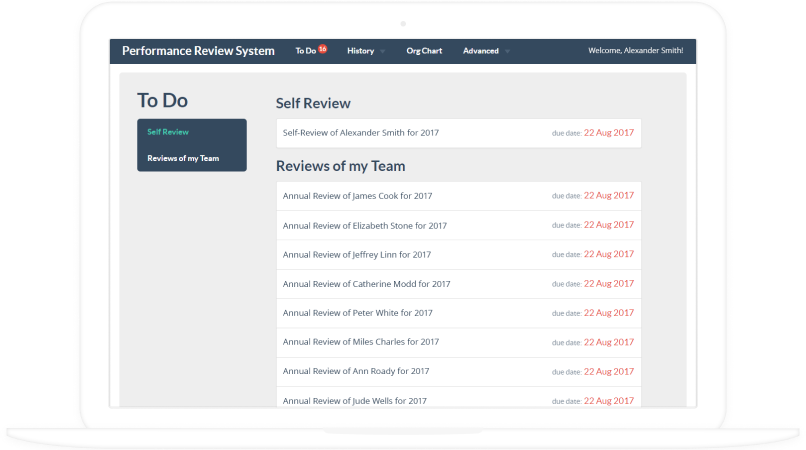Select Self Review in the sidebar
This screenshot has height=450, width=806.
(x=168, y=132)
